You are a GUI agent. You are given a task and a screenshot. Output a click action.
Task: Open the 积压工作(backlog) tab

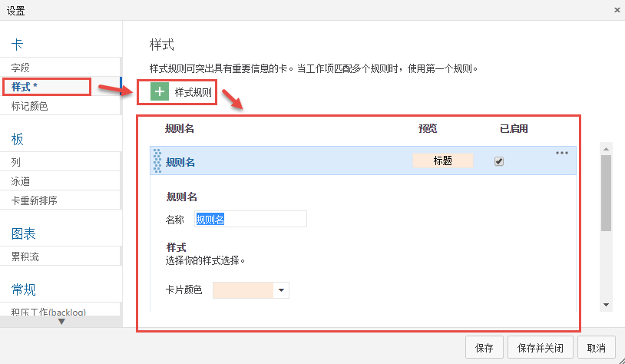[x=60, y=310]
